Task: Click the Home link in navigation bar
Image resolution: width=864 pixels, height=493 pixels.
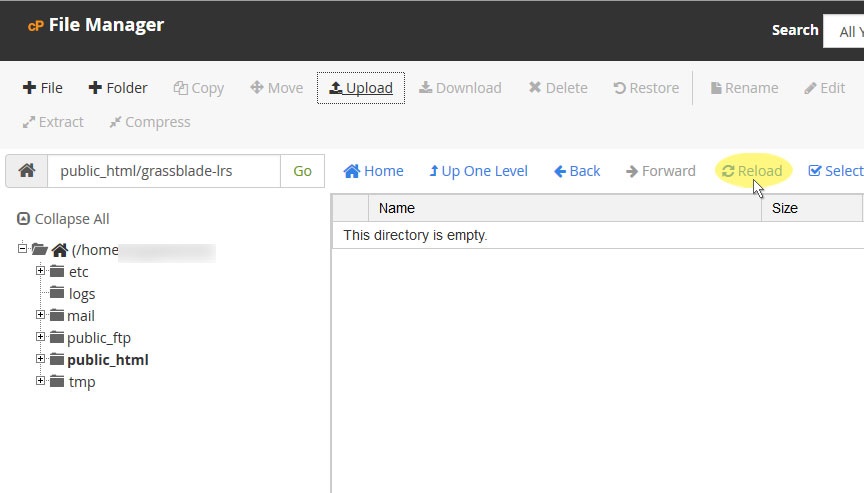Action: click(373, 171)
